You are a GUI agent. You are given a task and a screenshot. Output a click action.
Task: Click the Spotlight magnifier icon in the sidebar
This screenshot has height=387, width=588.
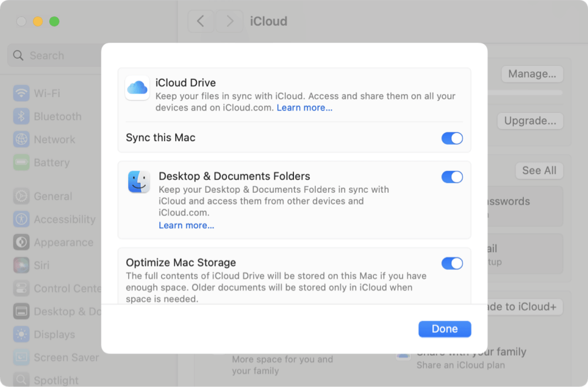coord(20,379)
